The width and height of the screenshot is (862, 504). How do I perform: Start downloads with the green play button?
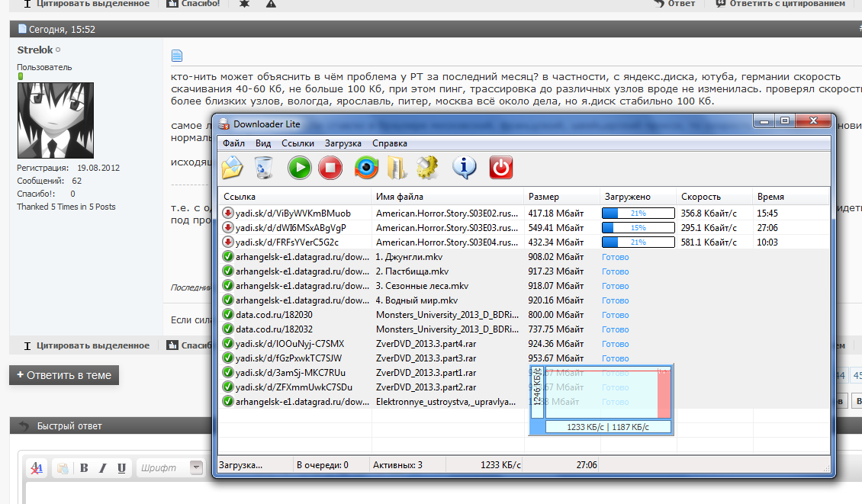coord(300,168)
